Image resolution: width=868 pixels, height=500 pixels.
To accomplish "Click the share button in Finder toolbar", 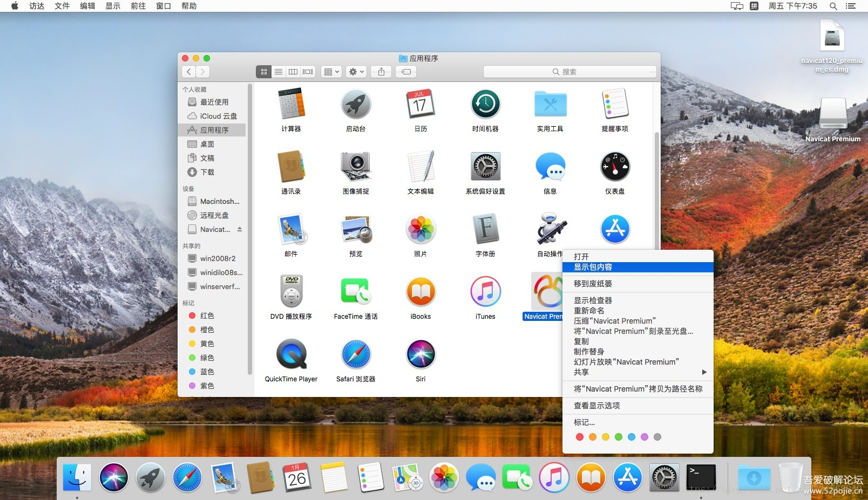I will click(x=382, y=72).
